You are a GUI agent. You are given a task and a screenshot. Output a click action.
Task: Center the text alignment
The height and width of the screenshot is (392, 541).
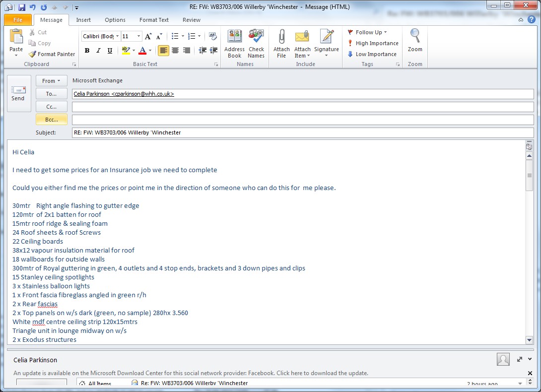(x=175, y=51)
